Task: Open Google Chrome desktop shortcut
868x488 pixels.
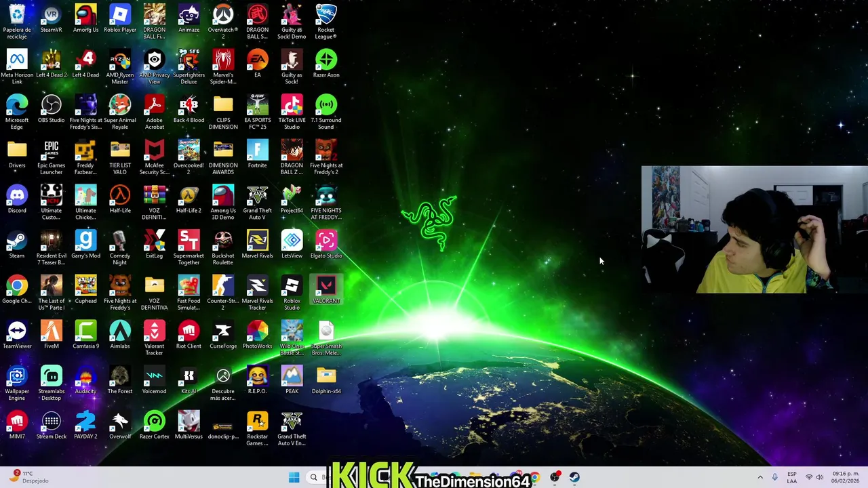Action: pyautogui.click(x=17, y=290)
